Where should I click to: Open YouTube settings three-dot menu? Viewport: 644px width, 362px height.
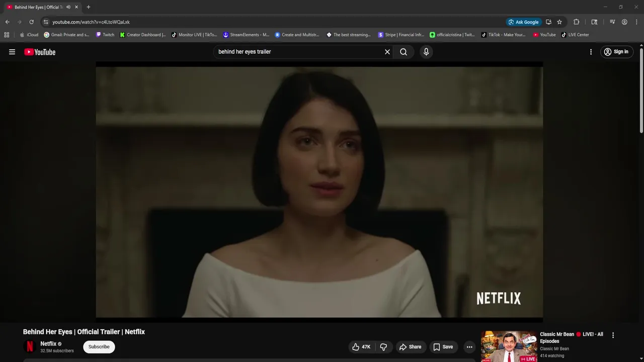pos(591,52)
